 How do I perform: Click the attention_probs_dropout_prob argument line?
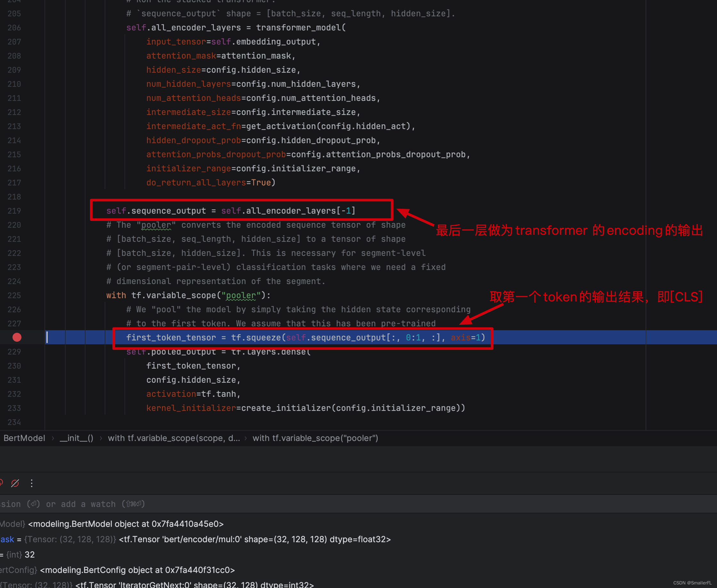coord(308,154)
